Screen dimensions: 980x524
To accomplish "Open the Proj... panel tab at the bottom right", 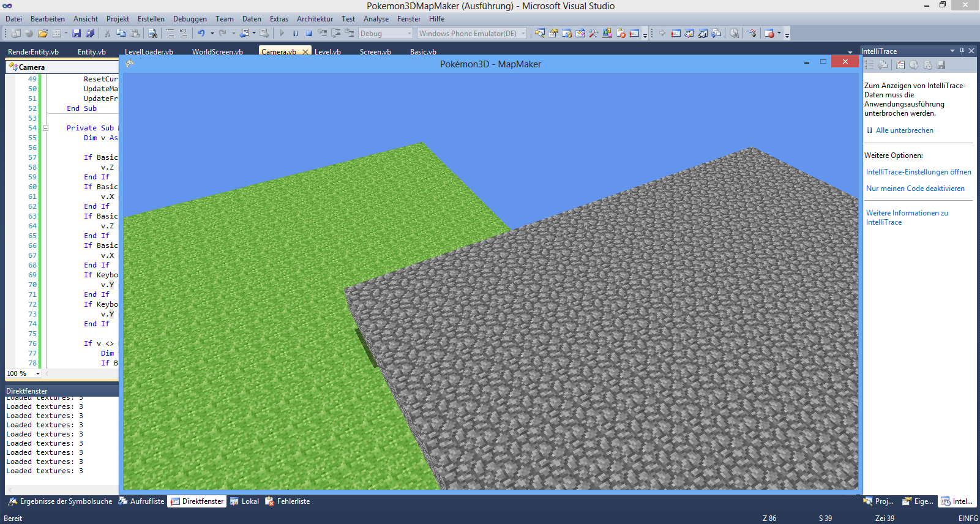I will (878, 501).
